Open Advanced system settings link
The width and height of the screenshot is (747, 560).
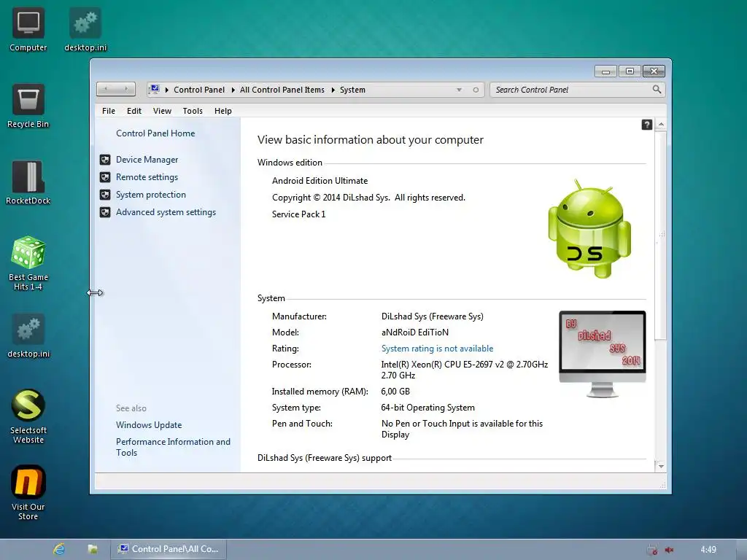[x=166, y=212]
